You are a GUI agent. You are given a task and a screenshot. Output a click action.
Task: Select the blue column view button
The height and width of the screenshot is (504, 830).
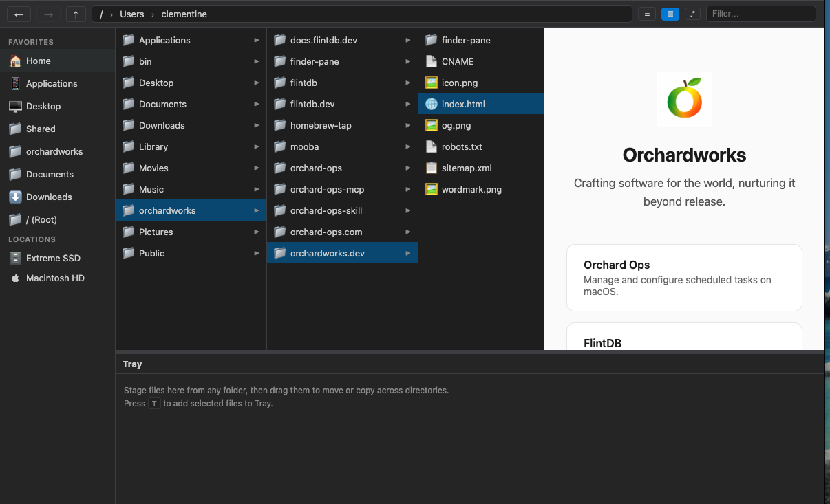coord(670,14)
